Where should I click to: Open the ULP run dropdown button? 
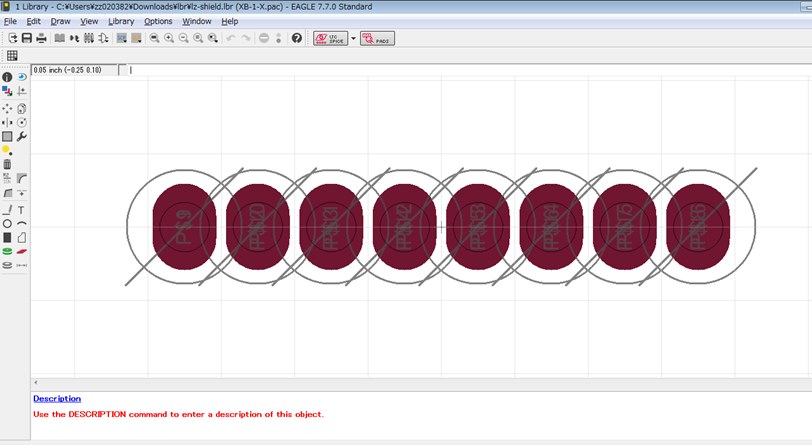coord(136,38)
